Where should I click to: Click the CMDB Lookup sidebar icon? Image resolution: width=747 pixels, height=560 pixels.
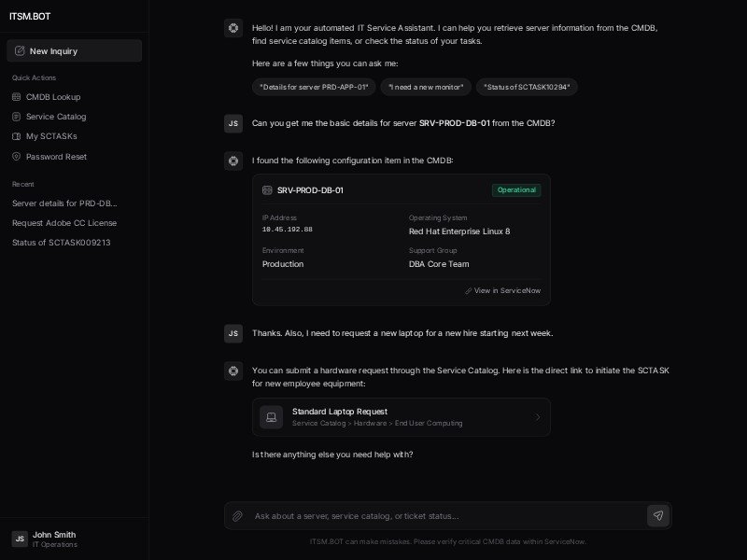click(x=17, y=97)
